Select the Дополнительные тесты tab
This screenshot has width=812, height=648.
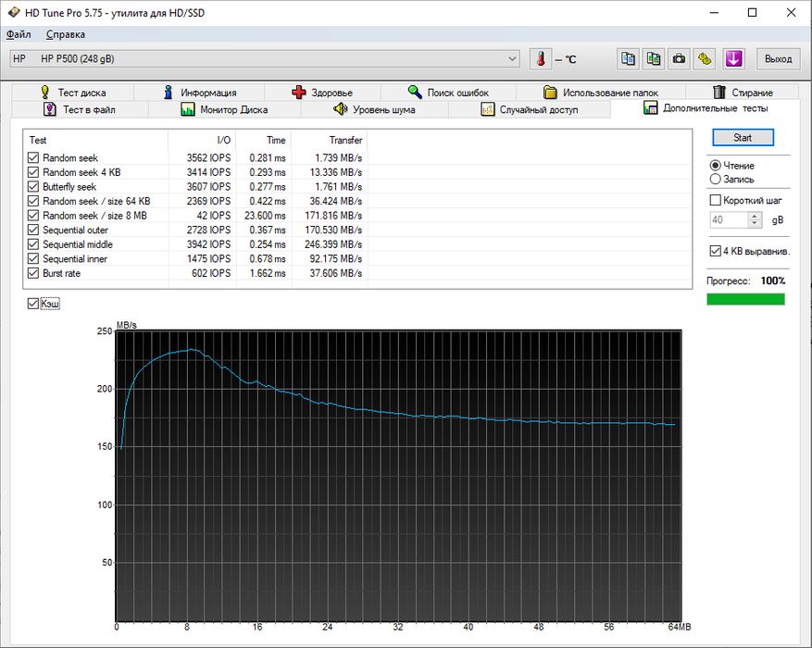706,108
